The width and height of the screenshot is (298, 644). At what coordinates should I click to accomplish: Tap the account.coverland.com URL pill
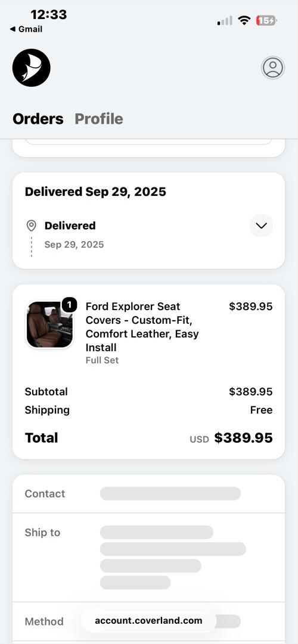148,621
